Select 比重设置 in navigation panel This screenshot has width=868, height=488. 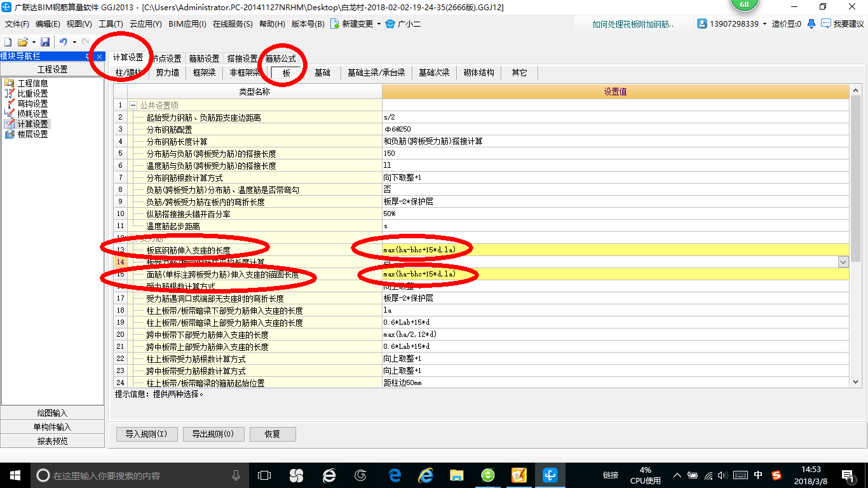coord(32,93)
